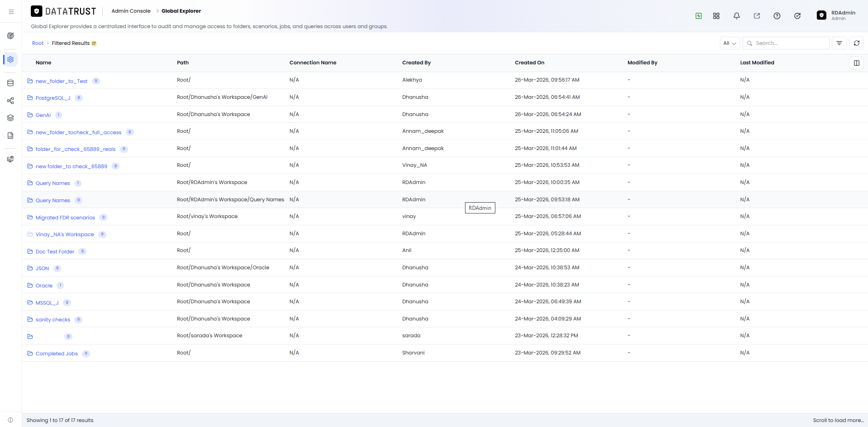This screenshot has height=427, width=868.
Task: Open Query Names folder with count 1
Action: [53, 183]
